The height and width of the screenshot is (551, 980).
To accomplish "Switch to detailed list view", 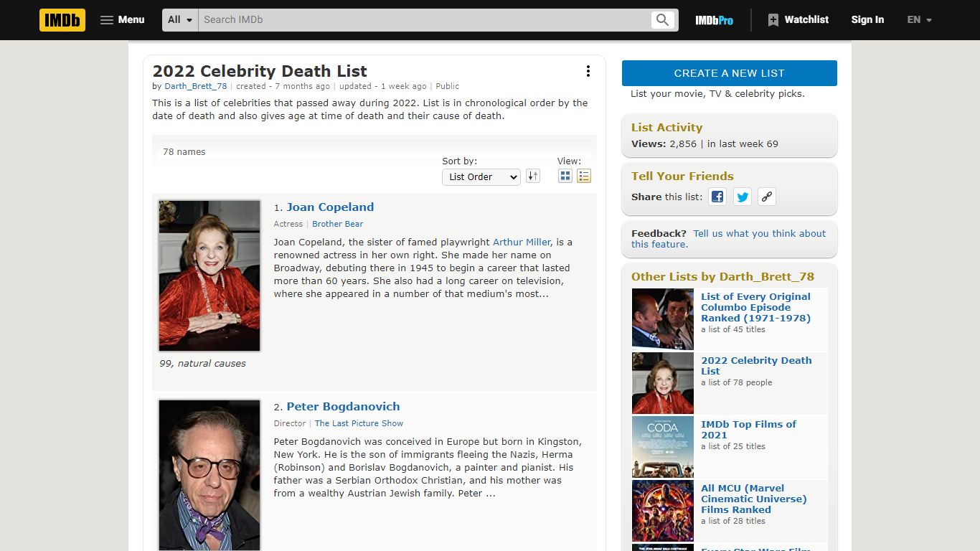I will pos(584,176).
